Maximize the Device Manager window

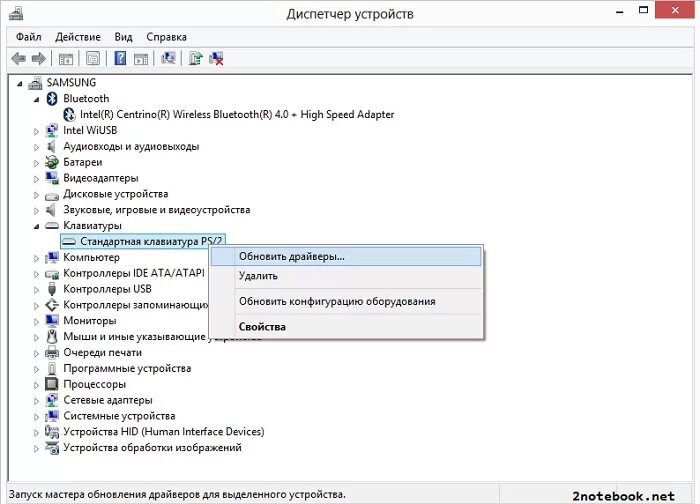pyautogui.click(x=643, y=10)
